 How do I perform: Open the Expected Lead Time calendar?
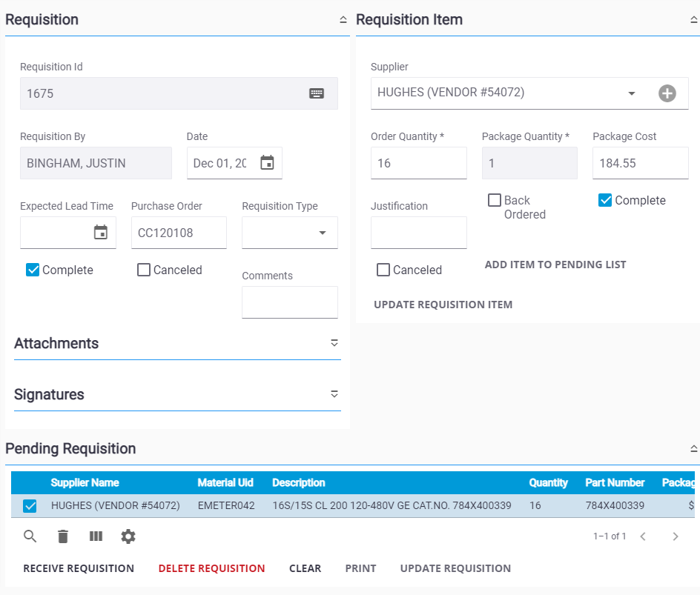pos(101,233)
